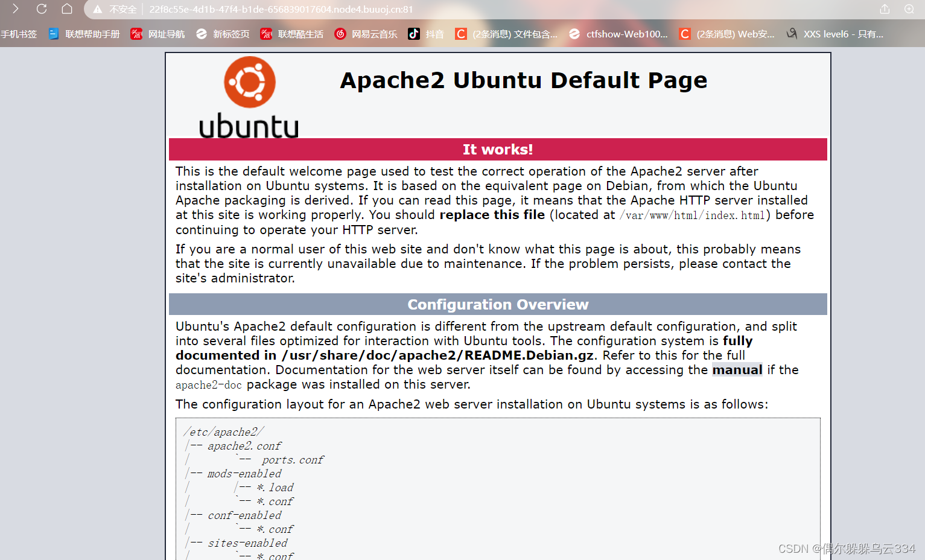The height and width of the screenshot is (560, 925).
Task: Click the not-secure warning triangle icon
Action: [97, 10]
